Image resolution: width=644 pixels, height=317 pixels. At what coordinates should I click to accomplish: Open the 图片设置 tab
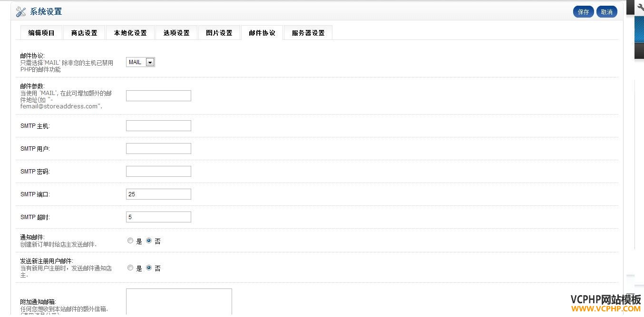click(219, 33)
